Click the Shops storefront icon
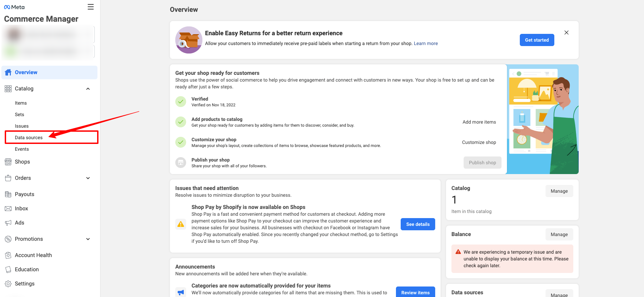The image size is (644, 297). click(8, 162)
